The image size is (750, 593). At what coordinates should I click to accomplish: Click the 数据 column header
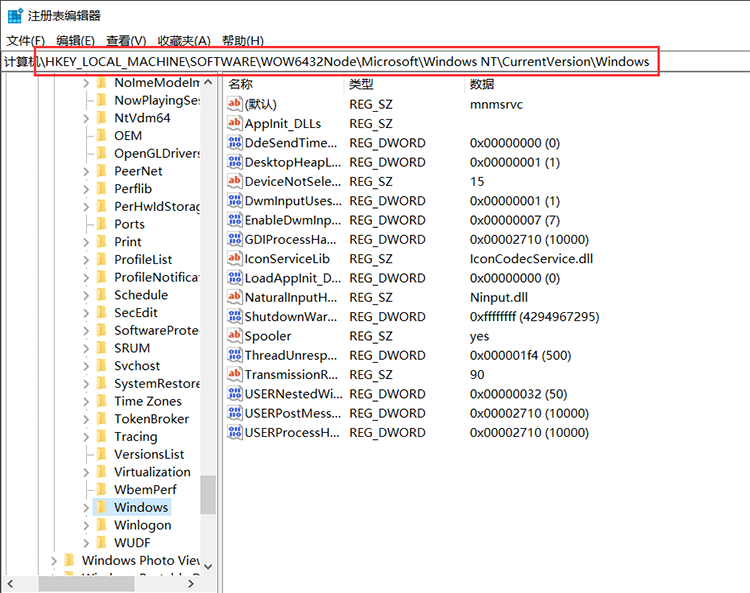(x=482, y=84)
